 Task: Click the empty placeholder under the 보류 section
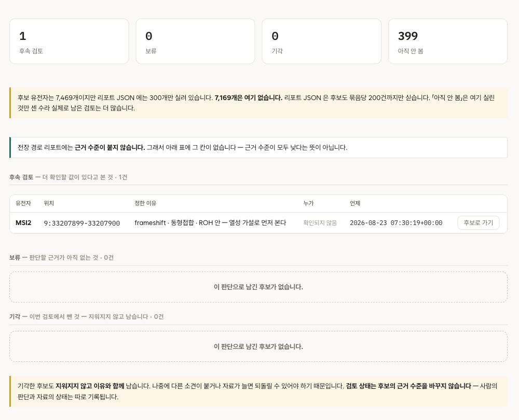(258, 287)
